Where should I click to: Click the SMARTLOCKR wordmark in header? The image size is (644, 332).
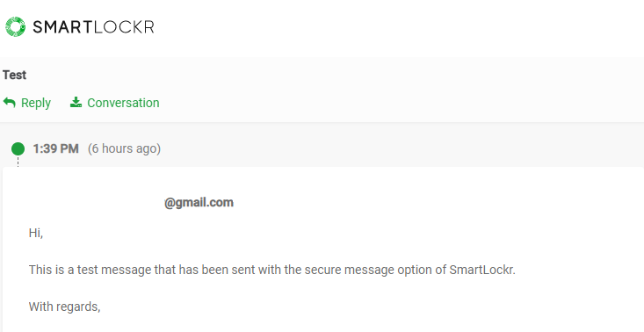click(x=93, y=27)
